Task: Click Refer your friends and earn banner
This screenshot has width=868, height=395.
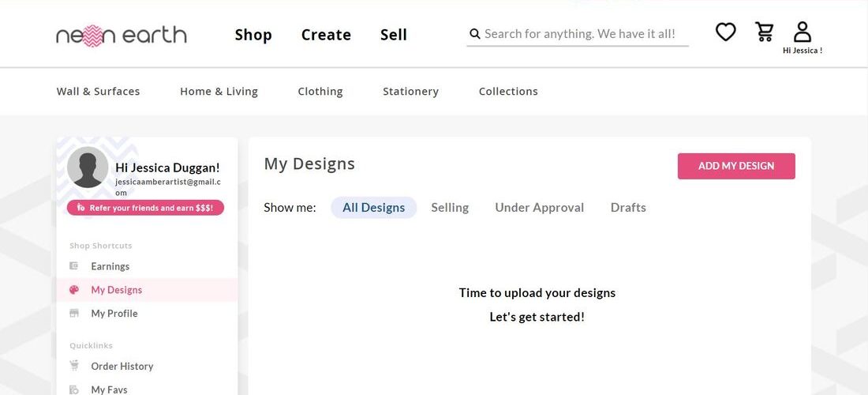Action: (x=146, y=208)
